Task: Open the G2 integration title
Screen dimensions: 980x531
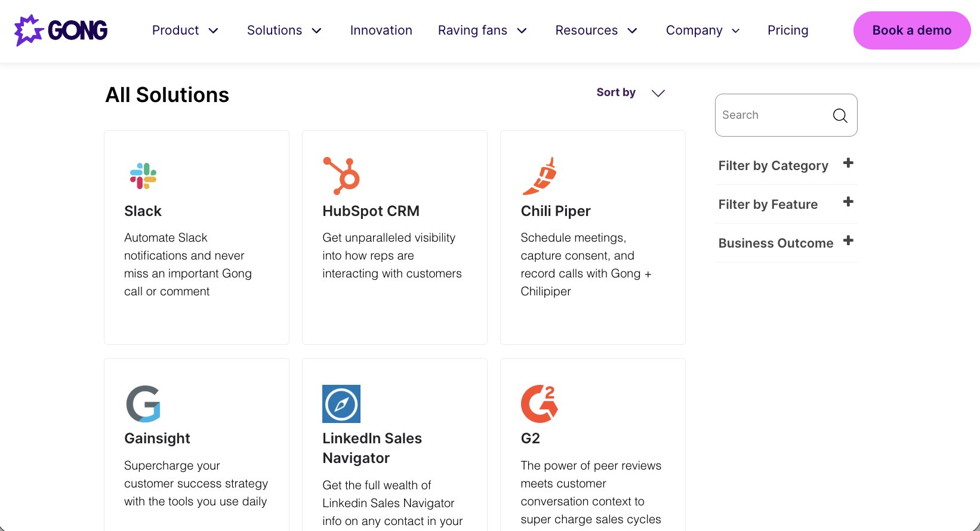Action: coord(531,439)
